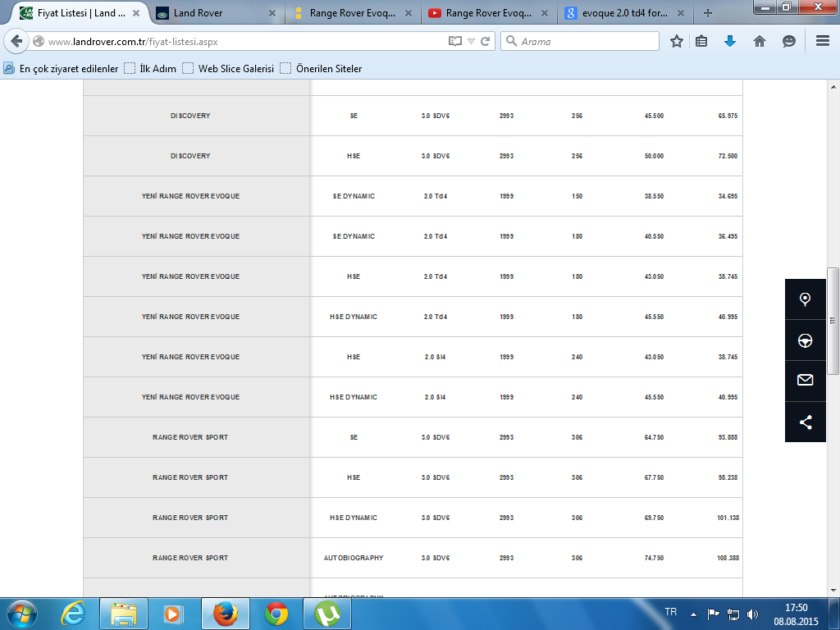Click the browser back arrow button
The image size is (840, 630).
tap(16, 41)
